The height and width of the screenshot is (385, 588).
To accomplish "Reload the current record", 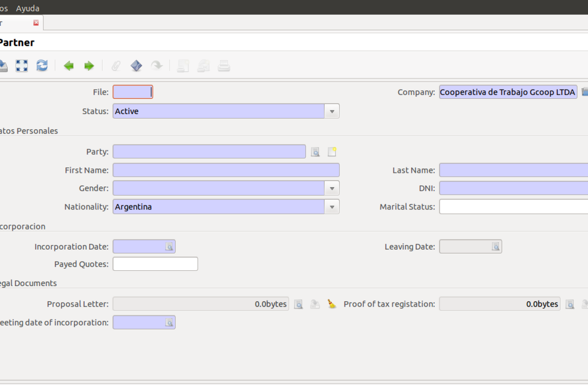I will coord(42,66).
